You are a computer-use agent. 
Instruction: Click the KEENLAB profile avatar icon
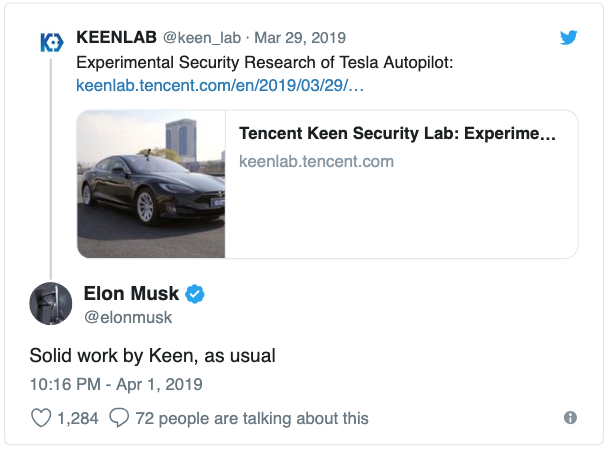(50, 42)
